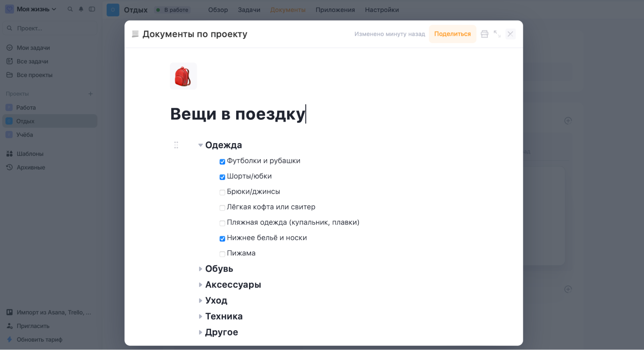This screenshot has height=350, width=644.
Task: Collapse the Одежда section
Action: (200, 145)
